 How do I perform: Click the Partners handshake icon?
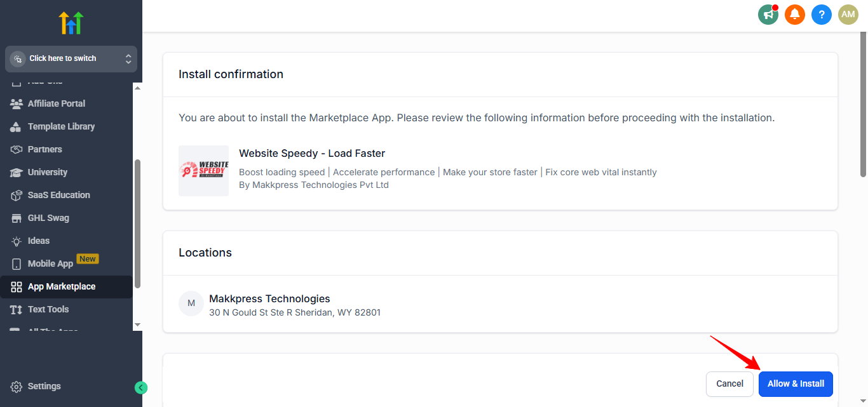[17, 149]
